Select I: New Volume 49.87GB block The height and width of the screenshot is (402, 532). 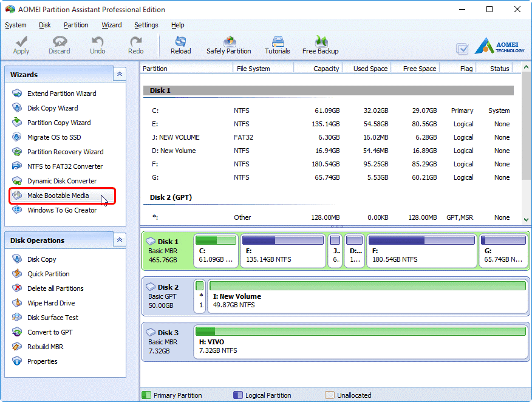coord(367,296)
